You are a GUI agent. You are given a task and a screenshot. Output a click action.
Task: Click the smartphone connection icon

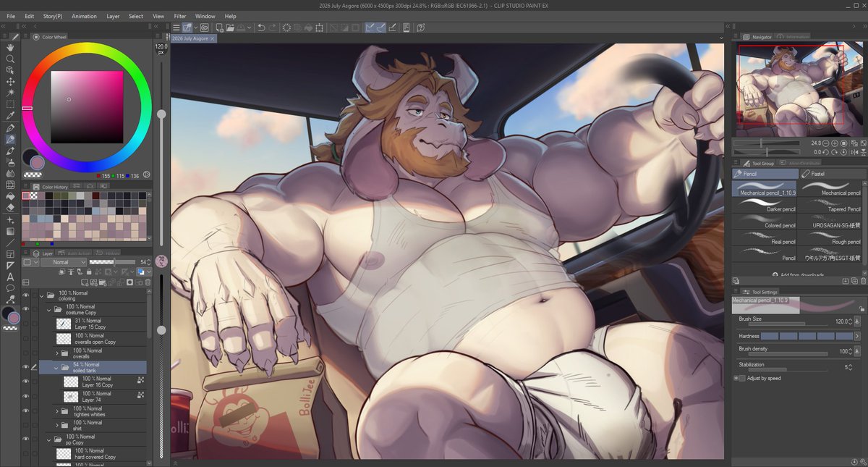[407, 28]
